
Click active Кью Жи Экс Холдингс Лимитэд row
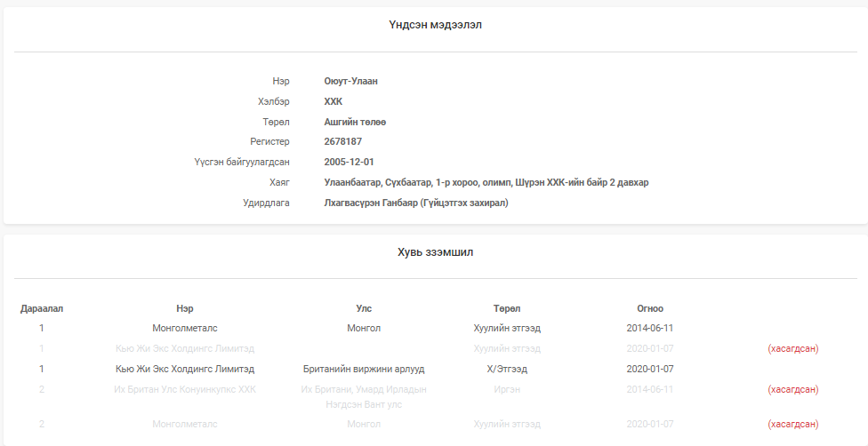click(185, 369)
